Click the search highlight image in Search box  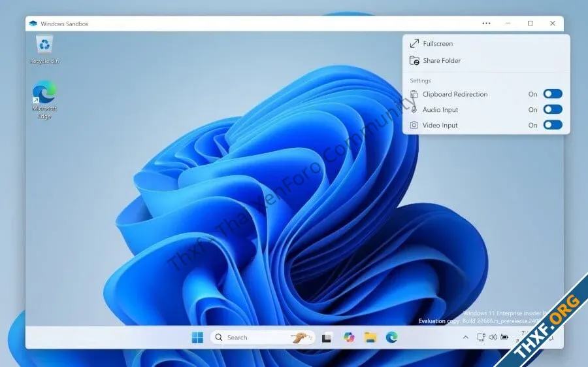point(302,338)
